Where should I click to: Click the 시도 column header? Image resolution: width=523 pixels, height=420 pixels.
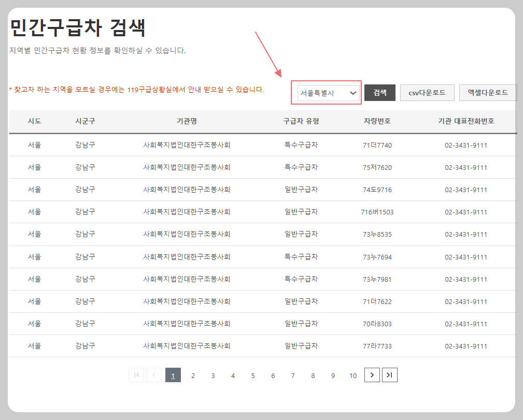point(34,121)
